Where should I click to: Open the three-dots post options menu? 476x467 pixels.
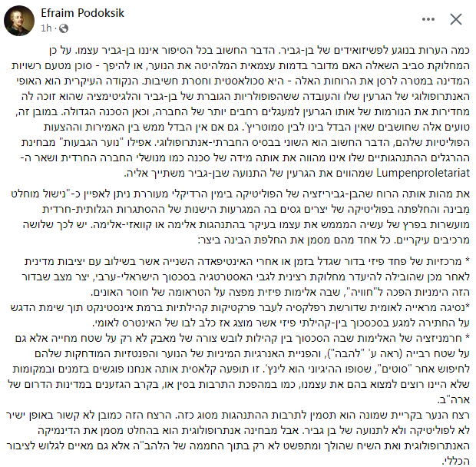pos(428,19)
